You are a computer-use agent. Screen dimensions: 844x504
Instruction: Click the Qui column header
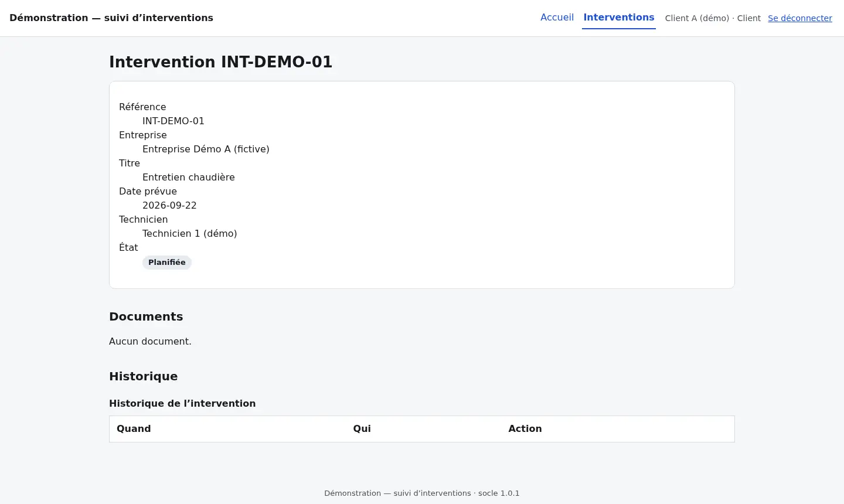tap(362, 428)
